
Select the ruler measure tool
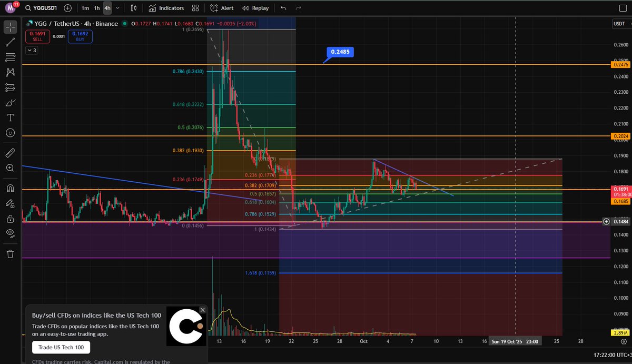coord(11,153)
